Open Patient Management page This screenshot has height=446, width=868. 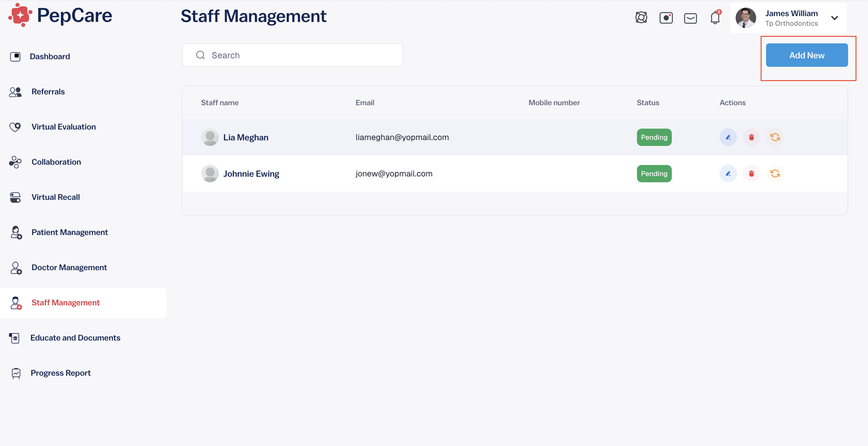click(x=69, y=232)
